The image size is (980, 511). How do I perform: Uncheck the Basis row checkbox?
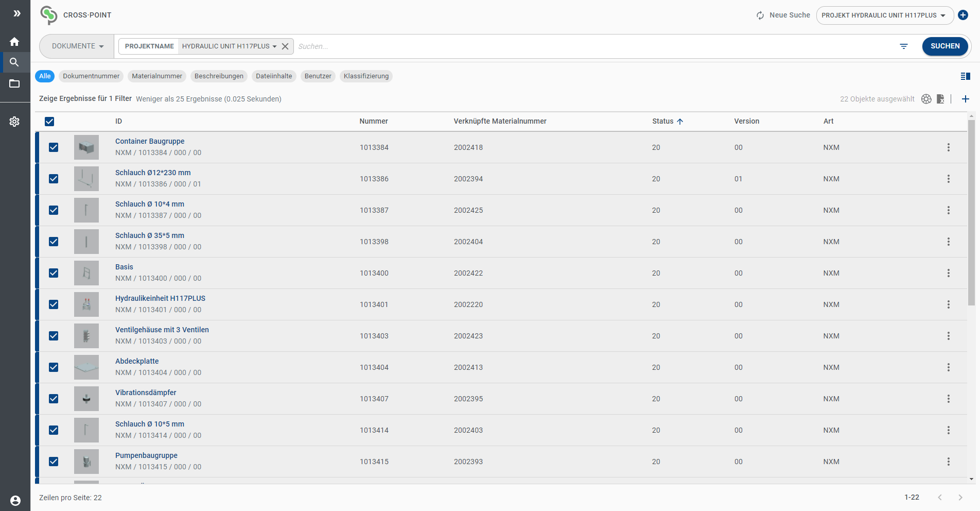coord(54,273)
